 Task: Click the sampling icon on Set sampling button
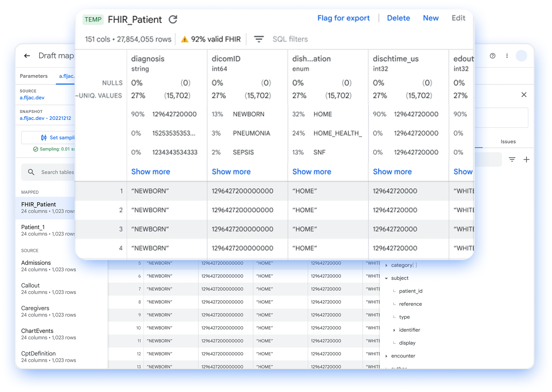(44, 138)
